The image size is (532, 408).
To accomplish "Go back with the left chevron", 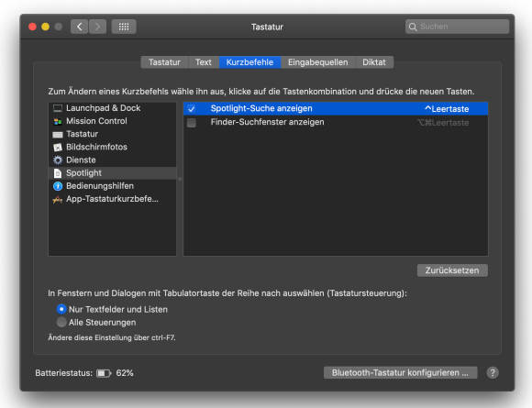I will 80,27.
